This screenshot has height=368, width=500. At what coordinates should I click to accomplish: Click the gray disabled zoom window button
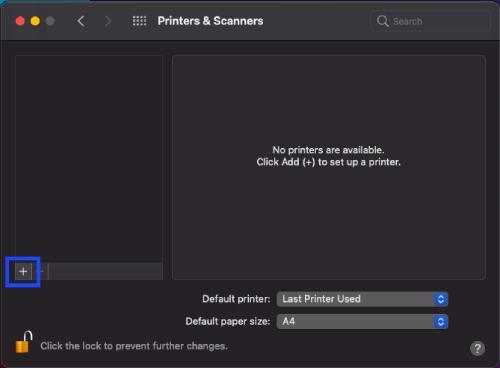[x=50, y=21]
